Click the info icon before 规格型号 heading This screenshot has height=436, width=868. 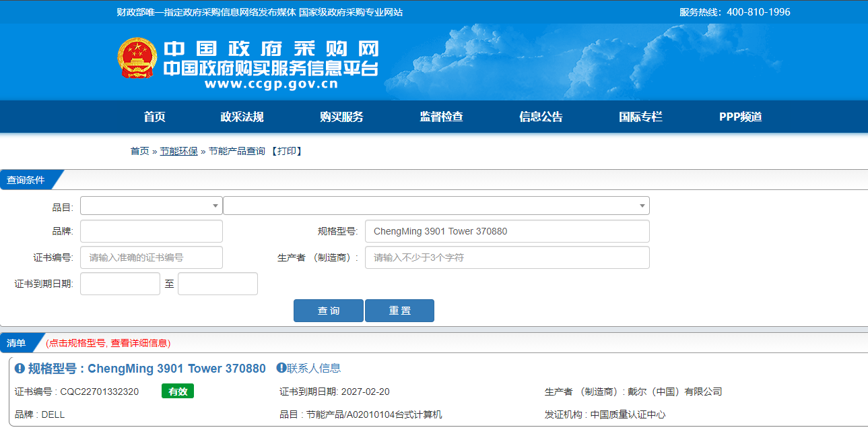pyautogui.click(x=20, y=369)
